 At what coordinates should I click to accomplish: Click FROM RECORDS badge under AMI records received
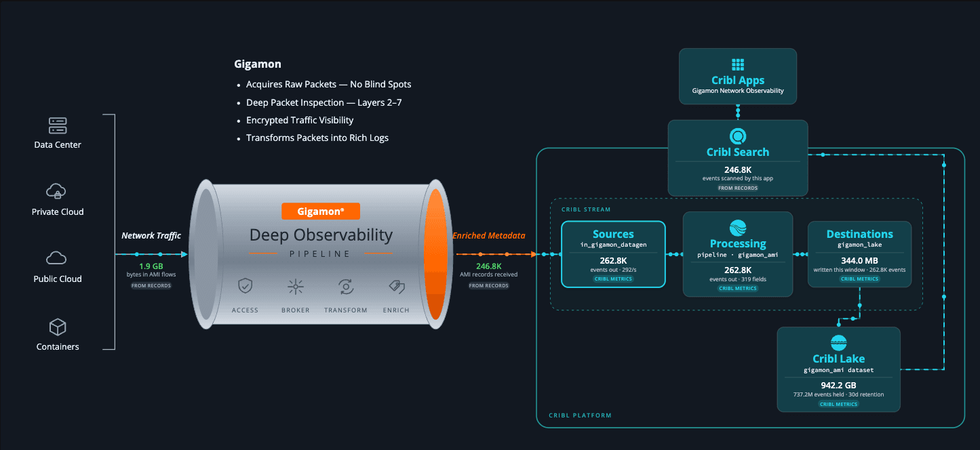[x=488, y=285]
